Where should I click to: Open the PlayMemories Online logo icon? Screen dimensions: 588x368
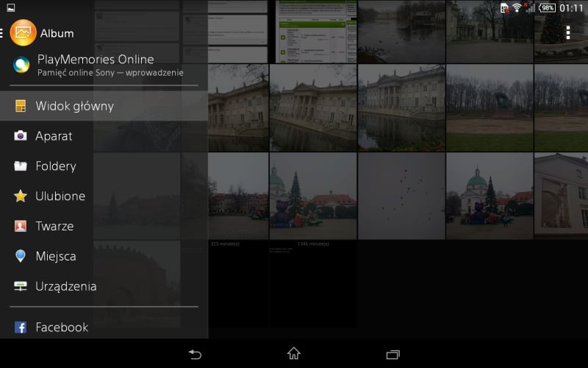21,65
